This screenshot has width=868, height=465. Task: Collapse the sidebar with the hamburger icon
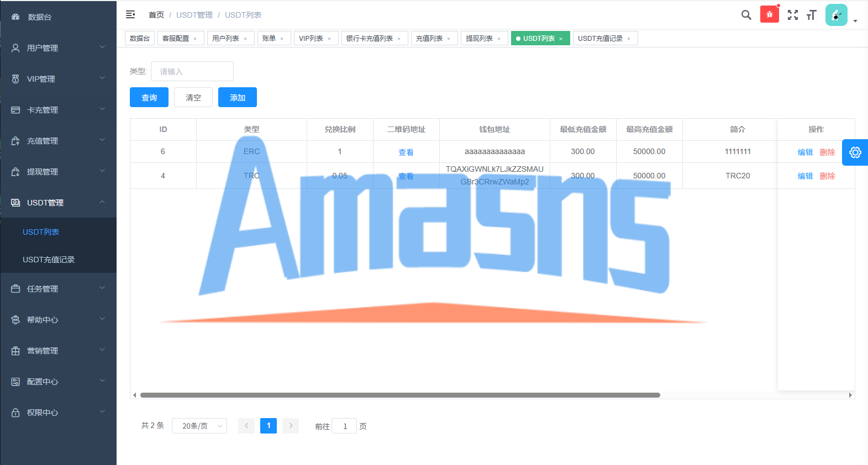[130, 15]
